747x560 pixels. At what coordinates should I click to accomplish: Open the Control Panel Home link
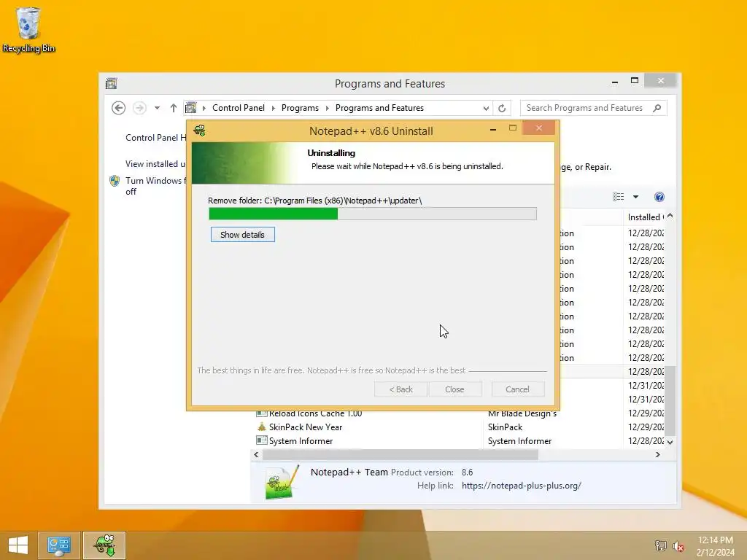tap(155, 138)
